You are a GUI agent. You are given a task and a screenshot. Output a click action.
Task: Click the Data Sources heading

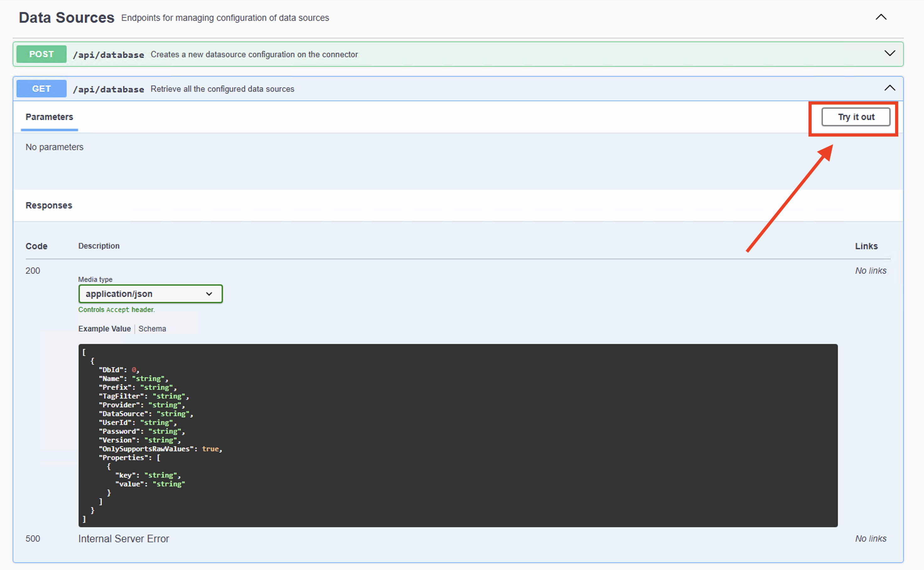coord(66,18)
